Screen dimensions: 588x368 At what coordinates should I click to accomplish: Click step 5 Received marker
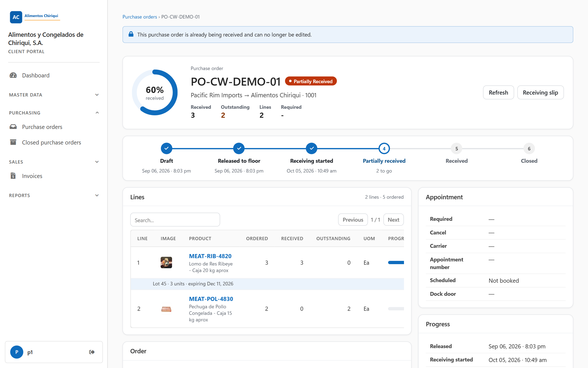pos(457,149)
